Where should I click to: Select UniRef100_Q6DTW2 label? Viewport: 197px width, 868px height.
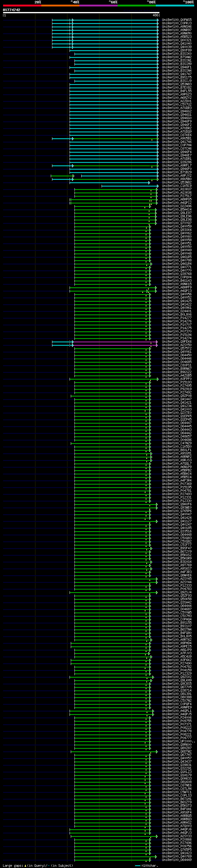[177, 751]
